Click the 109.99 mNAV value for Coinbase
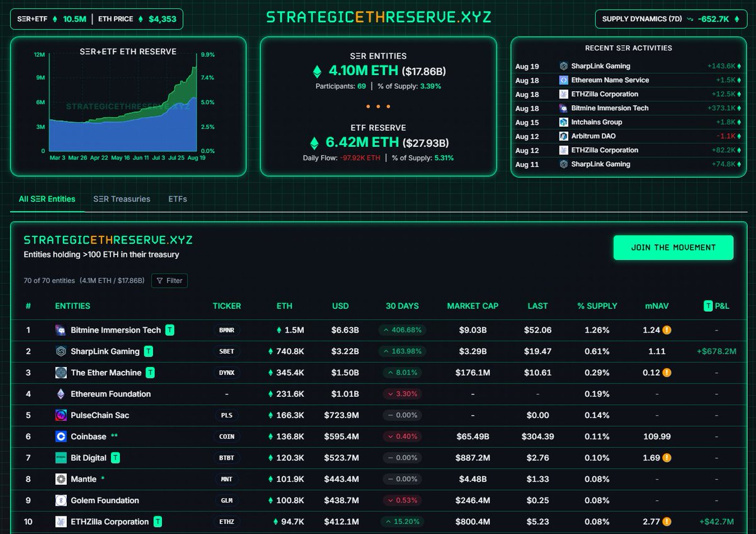Viewport: 756px width, 534px height. pyautogui.click(x=657, y=436)
